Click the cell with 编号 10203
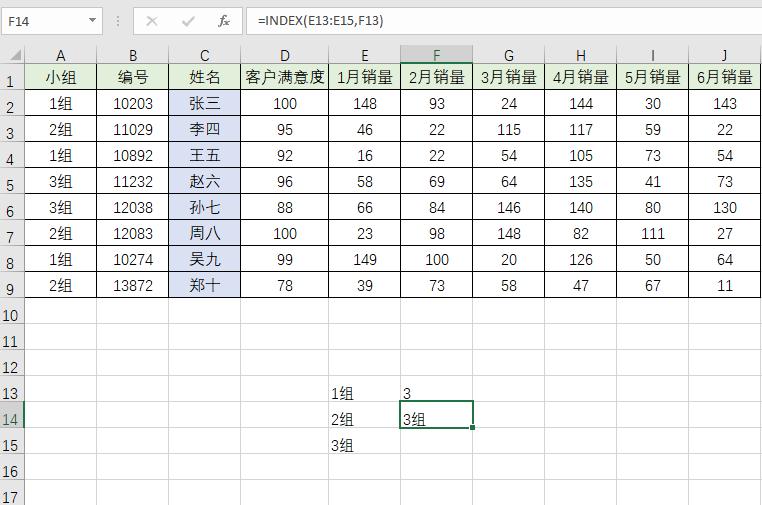The width and height of the screenshot is (762, 505). click(133, 103)
